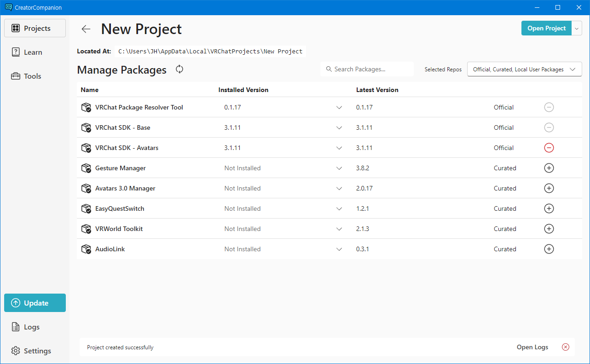Select the VRWorld Toolkit package name

point(119,229)
